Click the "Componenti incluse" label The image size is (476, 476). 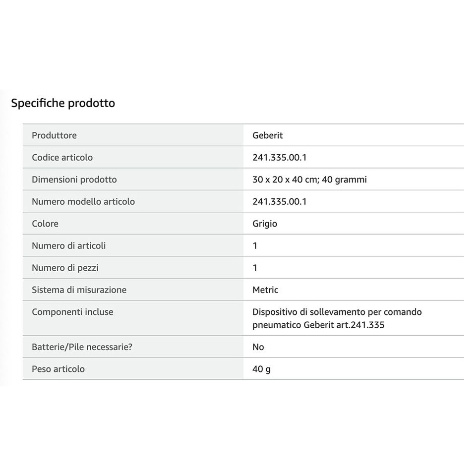click(72, 312)
